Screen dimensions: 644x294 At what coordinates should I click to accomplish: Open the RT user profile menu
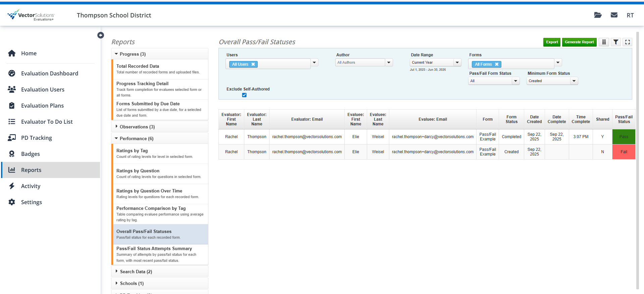pos(630,15)
